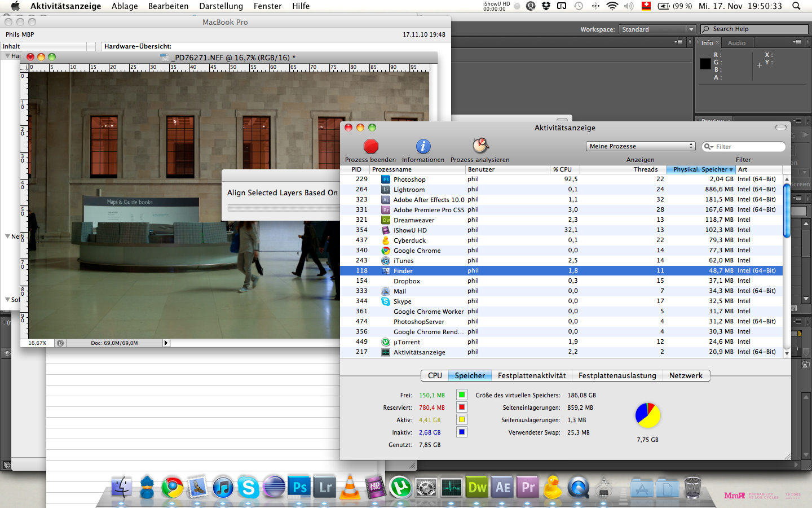812x508 pixels.
Task: Click the battery status icon
Action: (x=664, y=6)
